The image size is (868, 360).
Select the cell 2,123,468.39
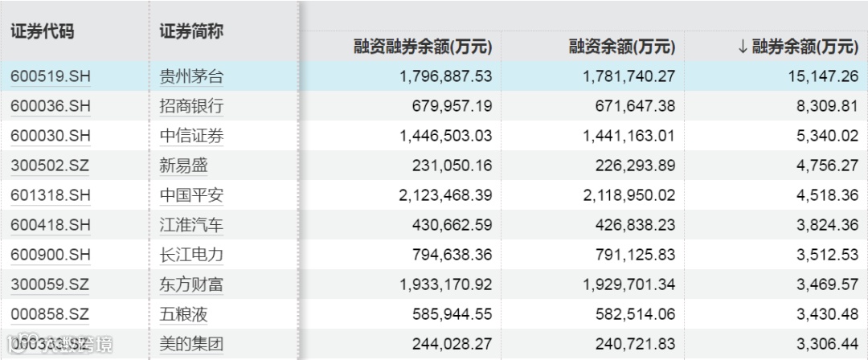click(446, 195)
